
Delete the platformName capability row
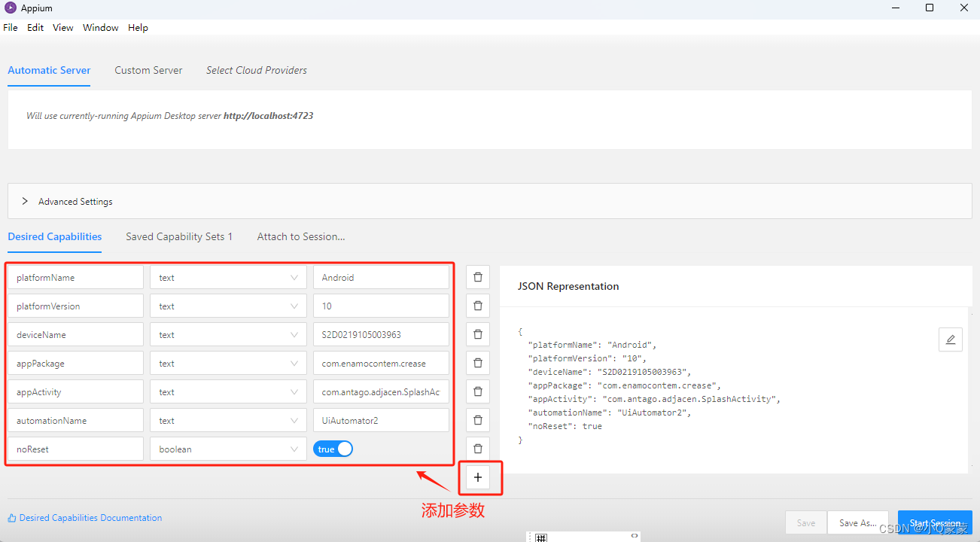(478, 277)
